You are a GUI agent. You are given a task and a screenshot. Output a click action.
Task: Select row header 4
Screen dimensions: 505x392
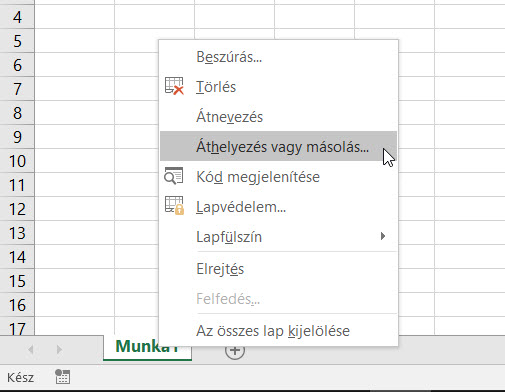(17, 17)
